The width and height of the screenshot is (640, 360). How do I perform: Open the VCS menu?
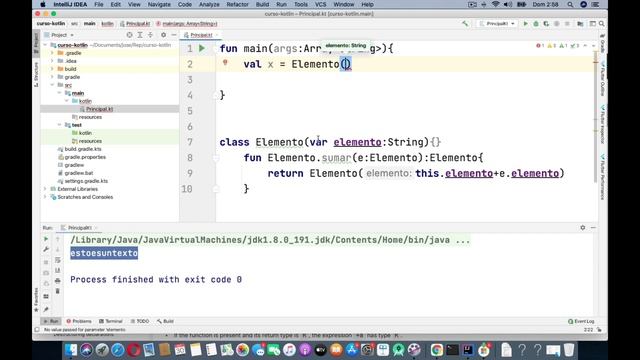tap(320, 4)
